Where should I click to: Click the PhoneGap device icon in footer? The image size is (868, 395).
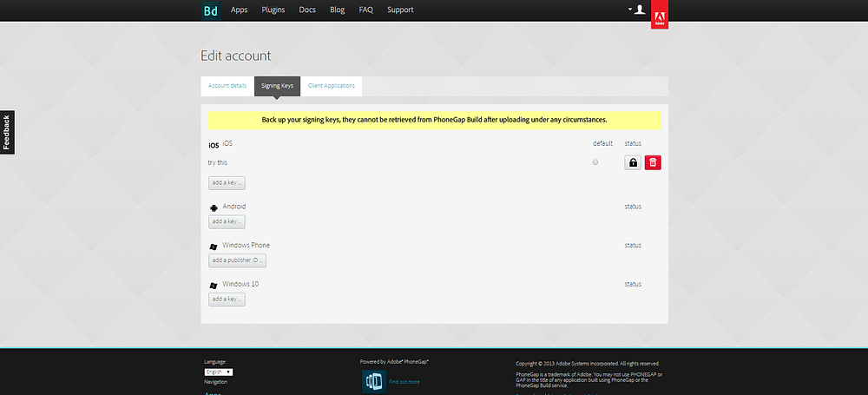[x=374, y=382]
